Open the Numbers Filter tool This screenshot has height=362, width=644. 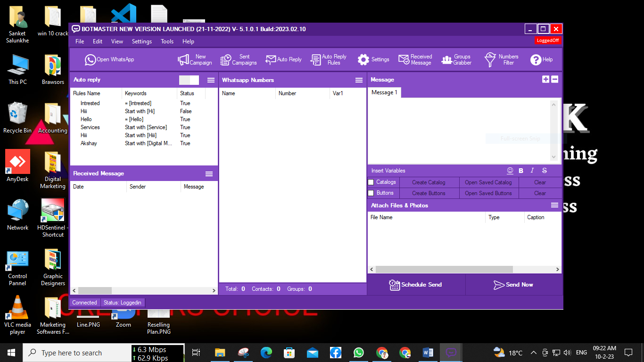coord(501,59)
